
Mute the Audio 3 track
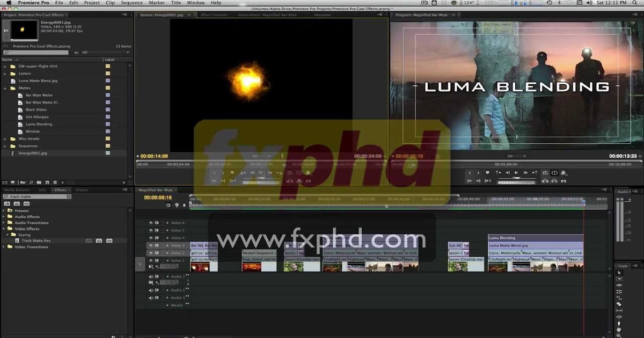click(x=151, y=297)
